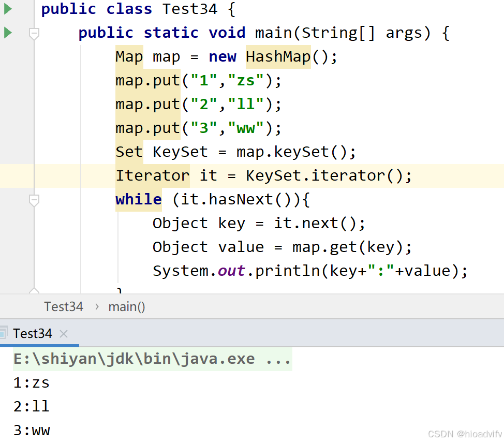Collapse the main method with its fold marker
Image resolution: width=504 pixels, height=443 pixels.
point(34,34)
